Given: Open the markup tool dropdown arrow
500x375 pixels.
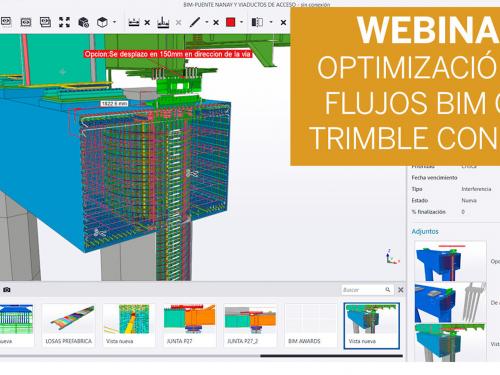Looking at the screenshot, I should click(207, 22).
